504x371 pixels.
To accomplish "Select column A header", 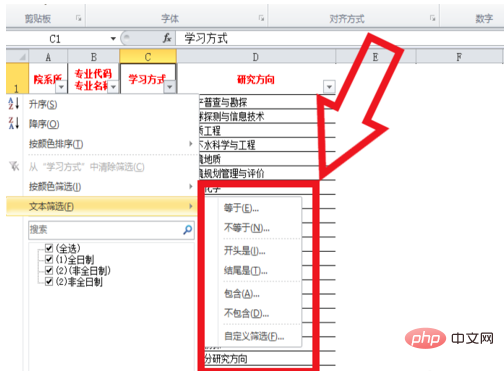I will pos(48,57).
